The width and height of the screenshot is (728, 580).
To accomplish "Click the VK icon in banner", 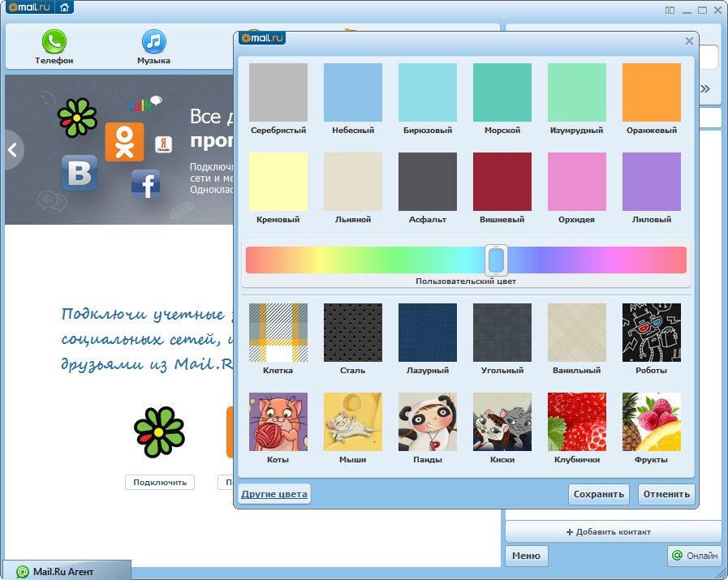I will pyautogui.click(x=80, y=173).
